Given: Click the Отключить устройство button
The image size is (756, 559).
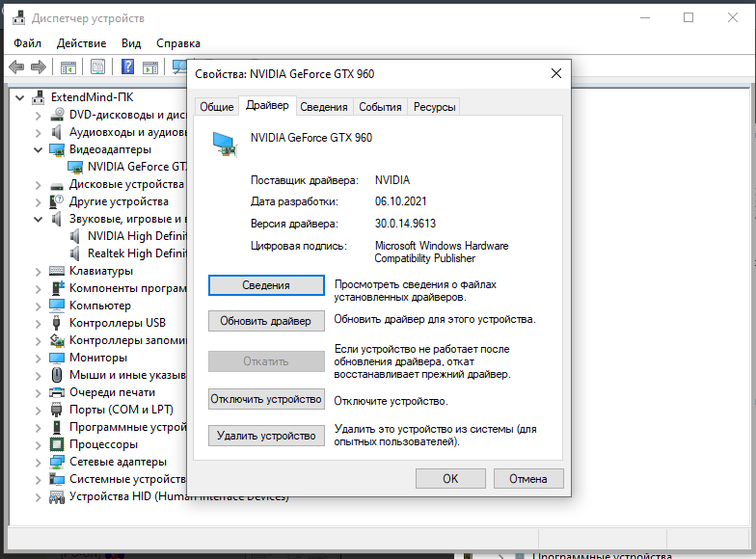Looking at the screenshot, I should [266, 399].
